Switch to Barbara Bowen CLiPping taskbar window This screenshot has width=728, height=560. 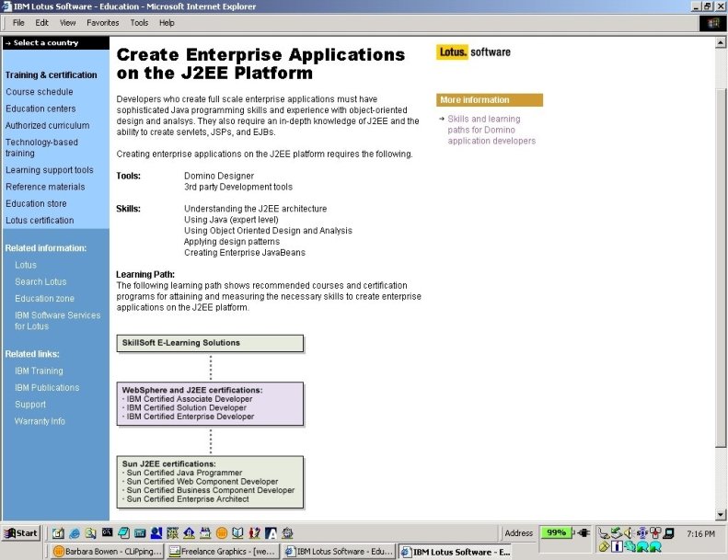point(108,551)
